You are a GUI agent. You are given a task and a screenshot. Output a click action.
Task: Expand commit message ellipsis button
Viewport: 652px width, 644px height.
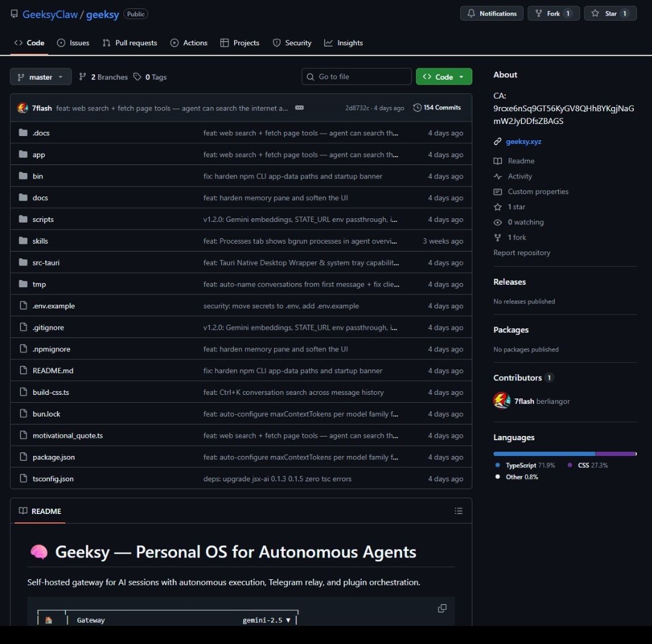click(299, 108)
